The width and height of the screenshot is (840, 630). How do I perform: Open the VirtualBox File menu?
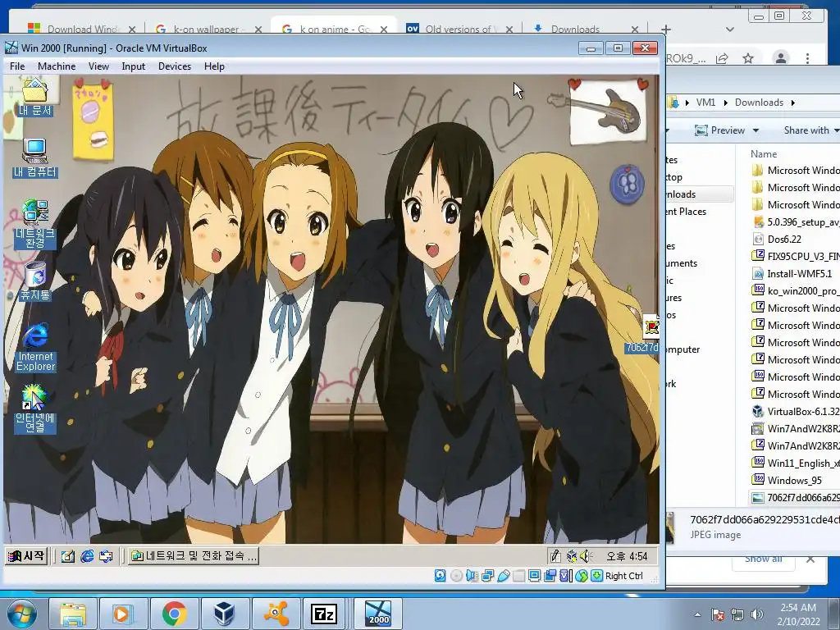tap(17, 66)
